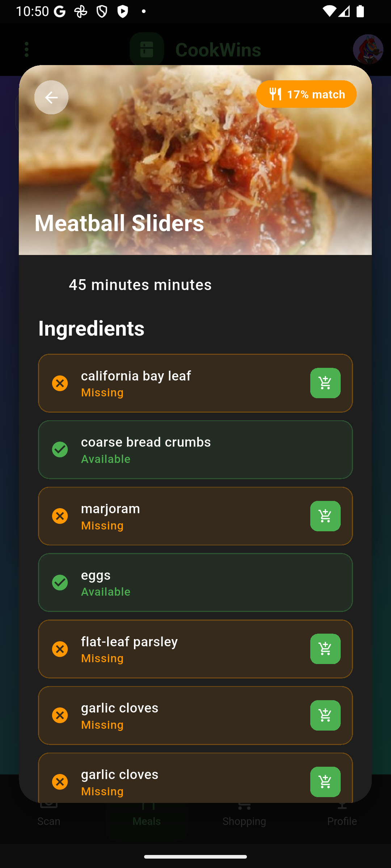The image size is (391, 868).
Task: Tap the CookWins fridge logo icon
Action: click(146, 50)
